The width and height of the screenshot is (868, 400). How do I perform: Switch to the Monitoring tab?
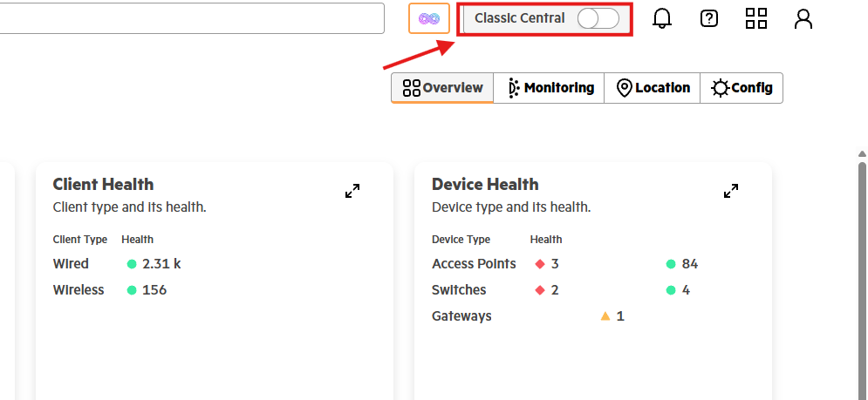[x=549, y=88]
